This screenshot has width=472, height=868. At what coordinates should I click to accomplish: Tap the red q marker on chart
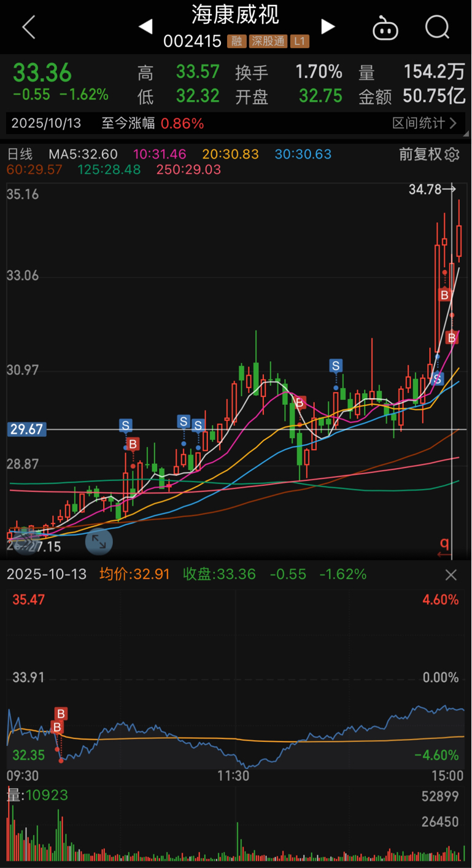click(x=444, y=543)
